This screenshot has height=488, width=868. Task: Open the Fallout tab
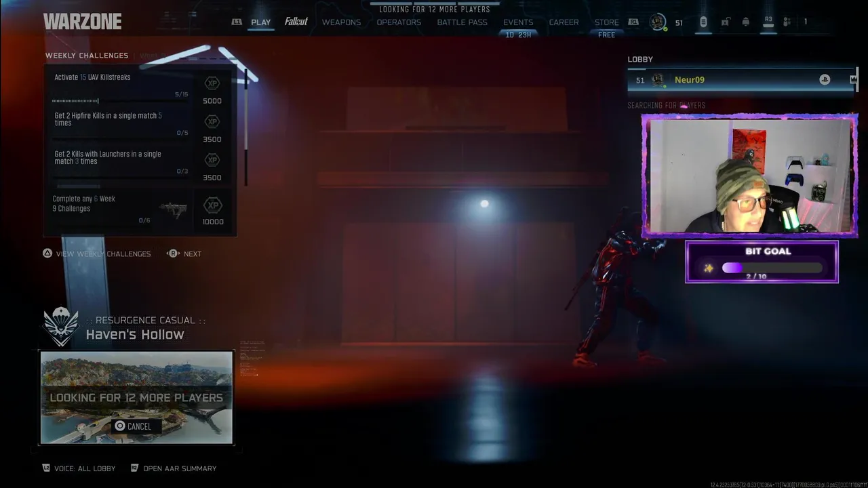tap(296, 22)
